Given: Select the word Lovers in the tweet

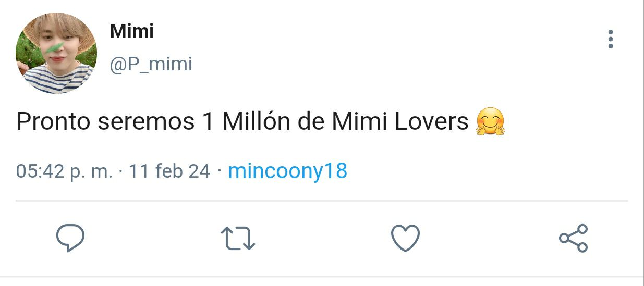Looking at the screenshot, I should point(431,122).
